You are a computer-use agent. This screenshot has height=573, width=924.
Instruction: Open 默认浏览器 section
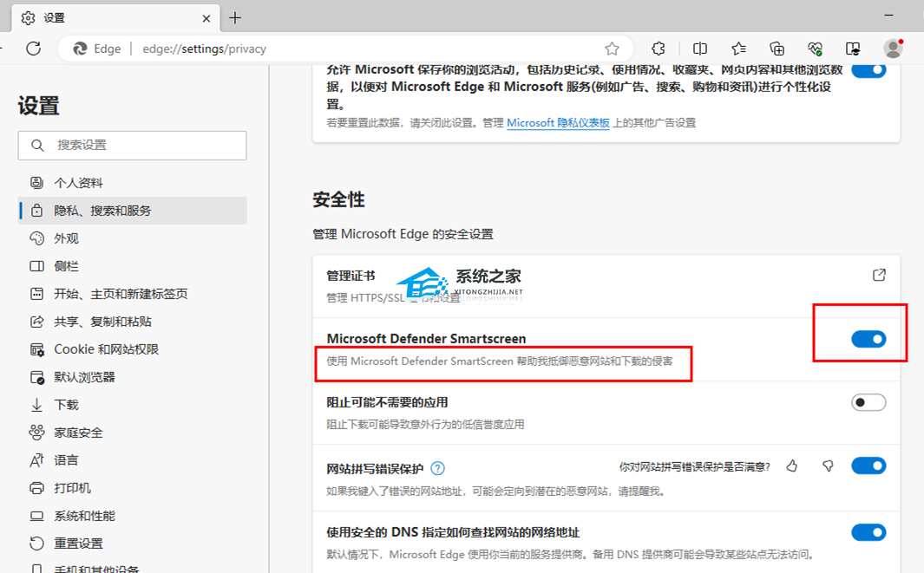coord(132,377)
